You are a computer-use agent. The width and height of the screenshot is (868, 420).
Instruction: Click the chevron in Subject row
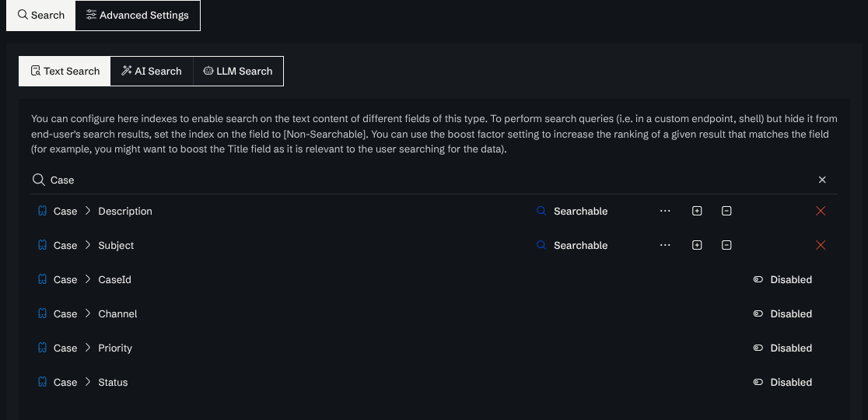(x=87, y=245)
